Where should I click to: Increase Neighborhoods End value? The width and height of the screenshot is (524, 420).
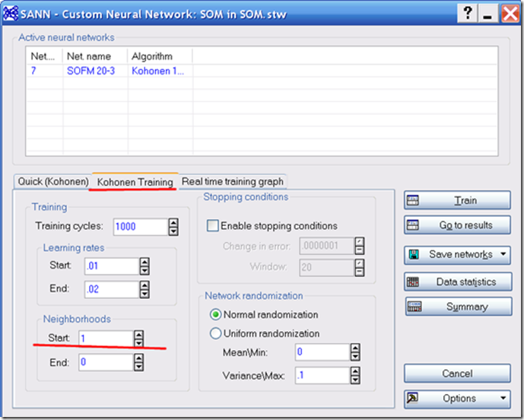coord(138,358)
